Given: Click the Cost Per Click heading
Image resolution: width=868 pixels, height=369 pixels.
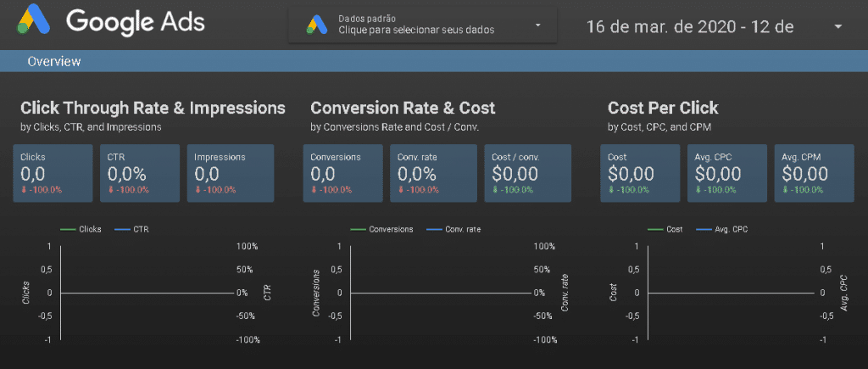Looking at the screenshot, I should click(663, 108).
